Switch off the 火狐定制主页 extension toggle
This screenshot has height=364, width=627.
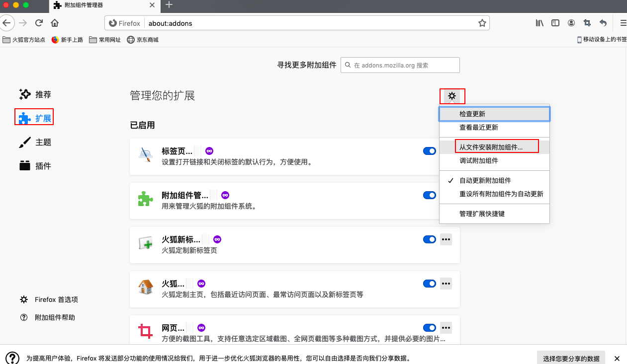click(x=429, y=284)
